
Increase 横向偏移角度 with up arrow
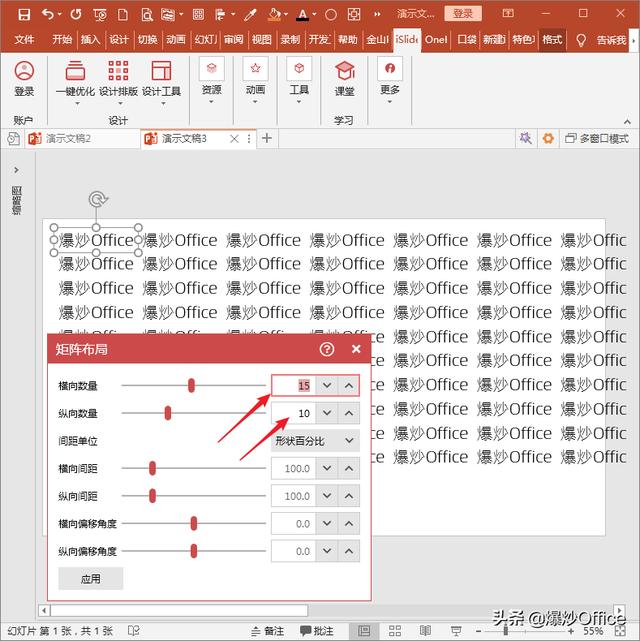[x=349, y=524]
